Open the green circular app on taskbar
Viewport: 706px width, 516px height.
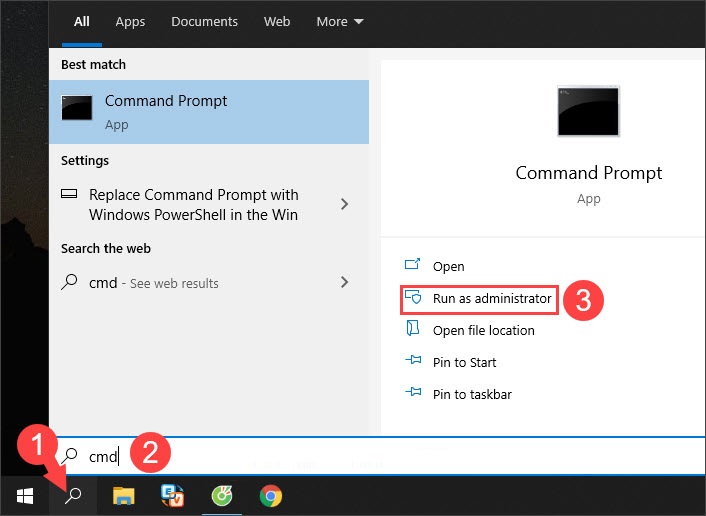click(x=222, y=496)
